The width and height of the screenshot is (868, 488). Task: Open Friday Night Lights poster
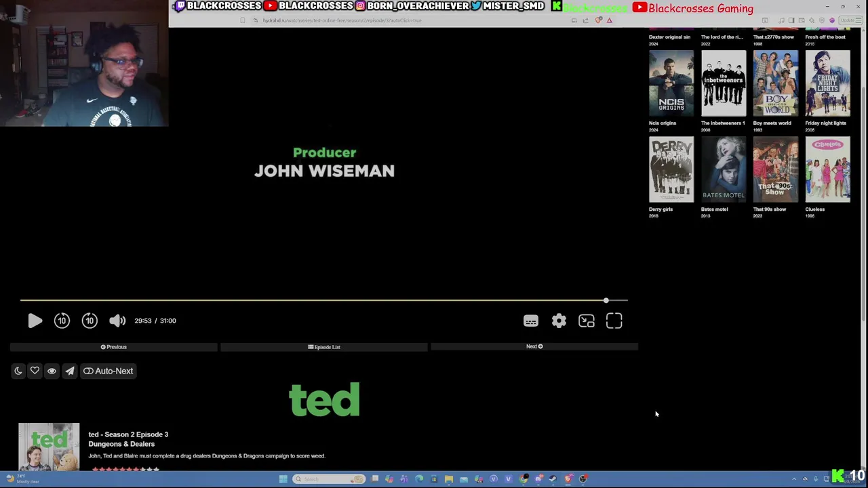pyautogui.click(x=827, y=83)
